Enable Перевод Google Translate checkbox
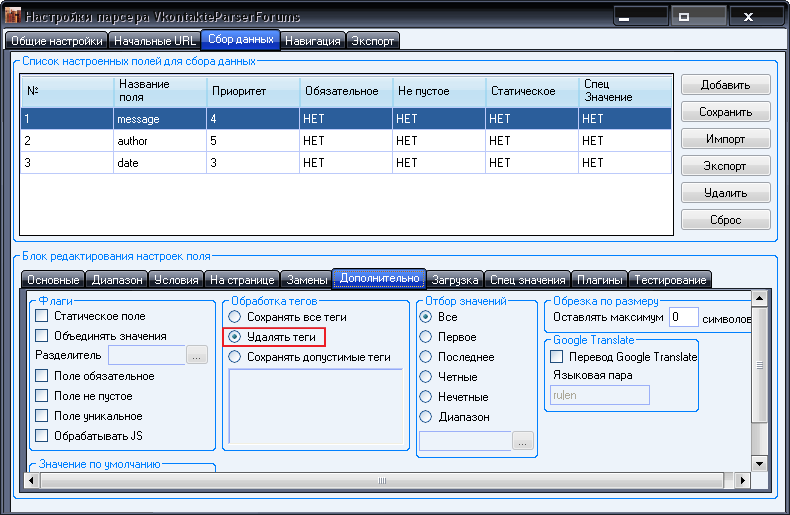Viewport: 790px width, 515px height. pyautogui.click(x=558, y=357)
